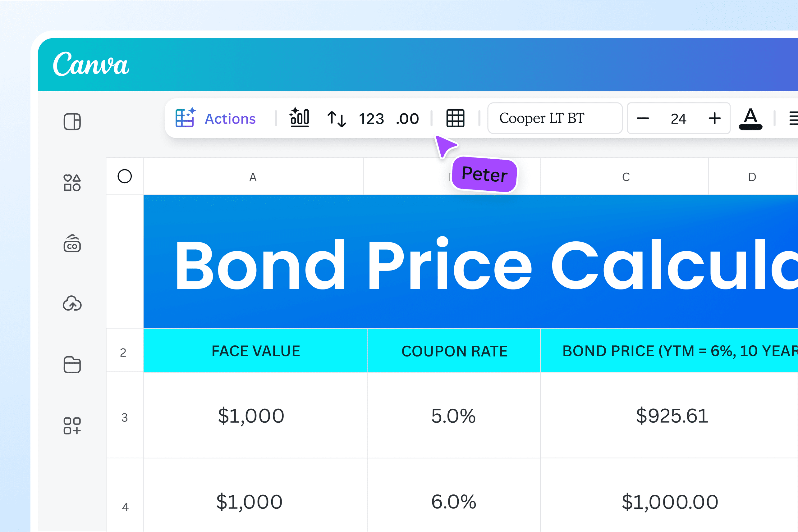Open the 123 number format menu
The width and height of the screenshot is (798, 532).
371,118
